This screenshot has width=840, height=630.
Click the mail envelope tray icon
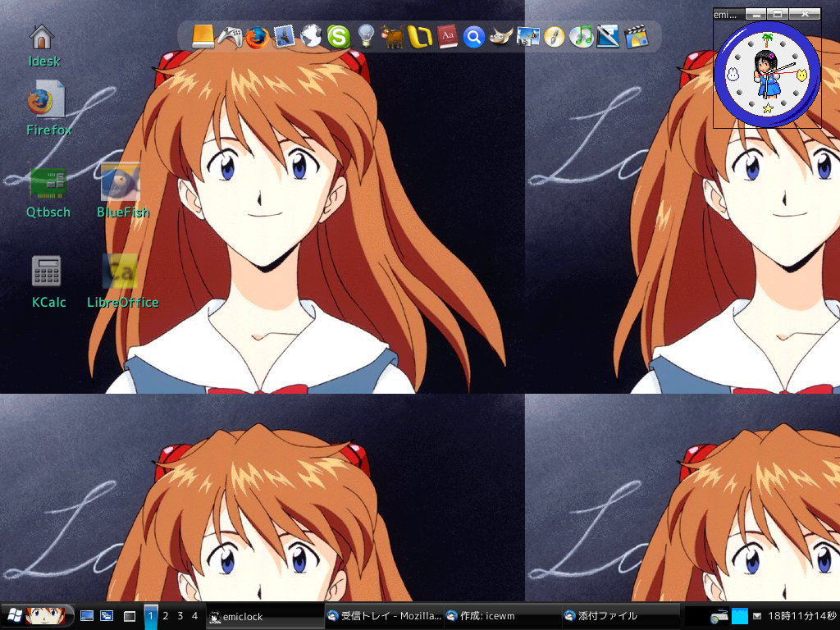coord(756,616)
